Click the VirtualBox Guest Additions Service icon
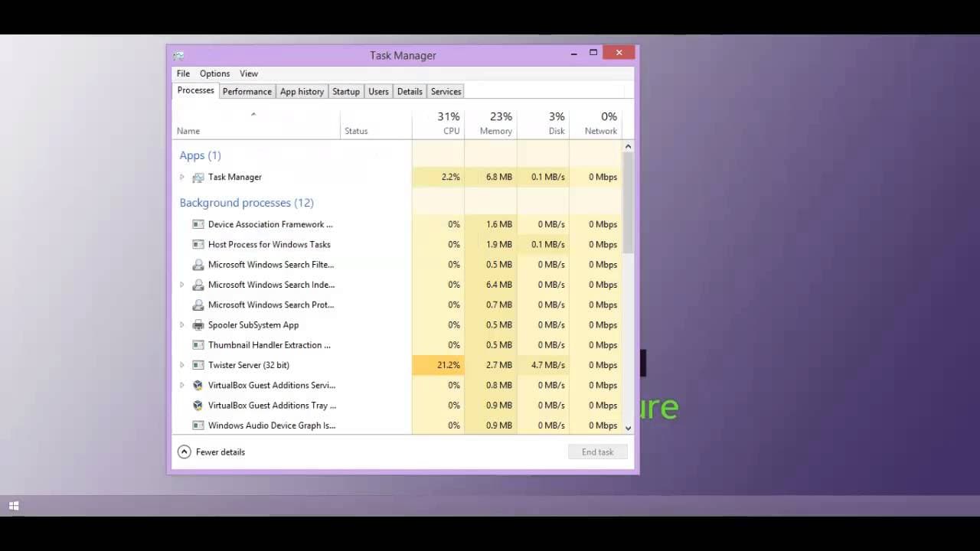Image resolution: width=980 pixels, height=551 pixels. 198,385
